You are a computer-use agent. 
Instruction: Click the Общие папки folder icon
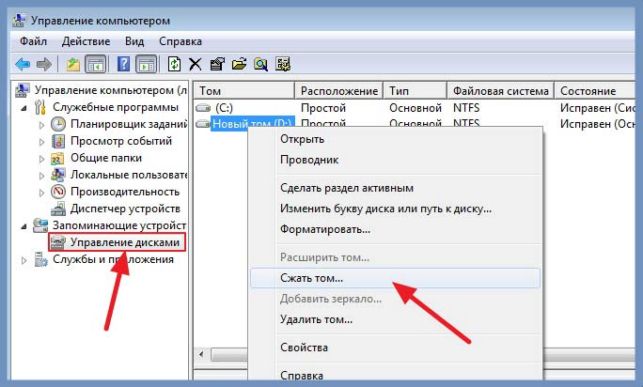[57, 158]
